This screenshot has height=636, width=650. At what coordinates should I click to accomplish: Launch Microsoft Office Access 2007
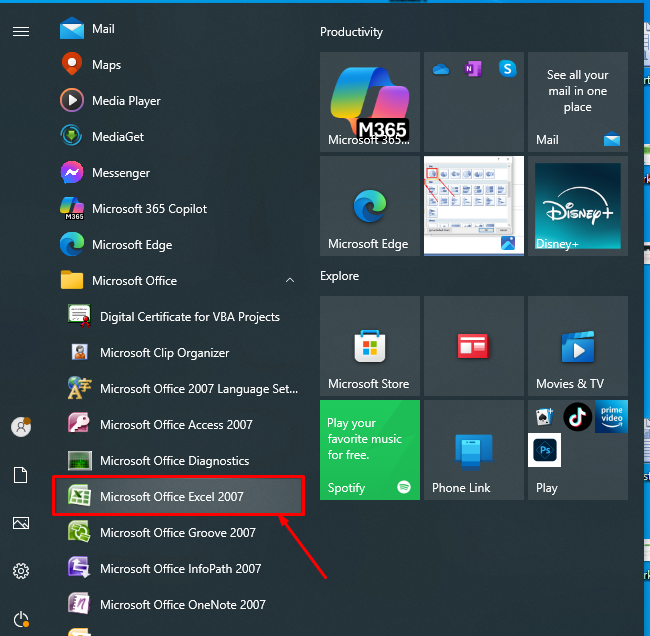[x=179, y=425]
